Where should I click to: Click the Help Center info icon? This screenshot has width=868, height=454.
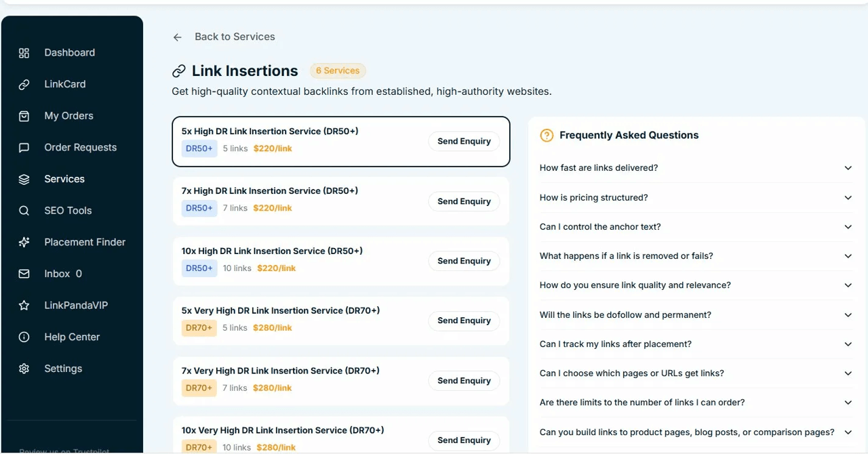pos(24,337)
